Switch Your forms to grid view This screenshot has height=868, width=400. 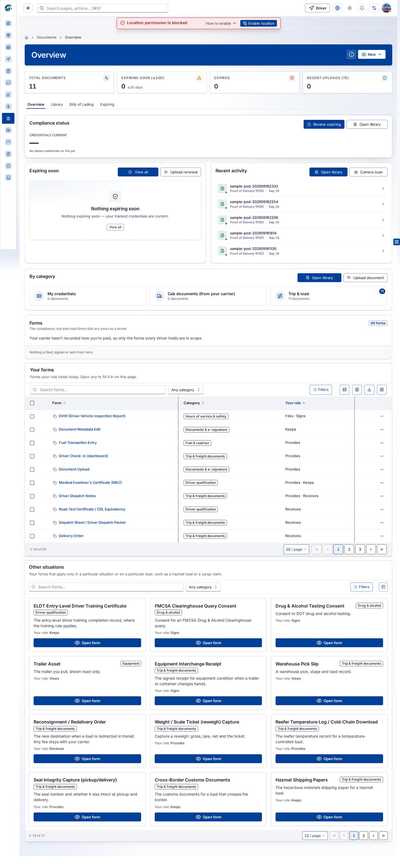coord(382,390)
